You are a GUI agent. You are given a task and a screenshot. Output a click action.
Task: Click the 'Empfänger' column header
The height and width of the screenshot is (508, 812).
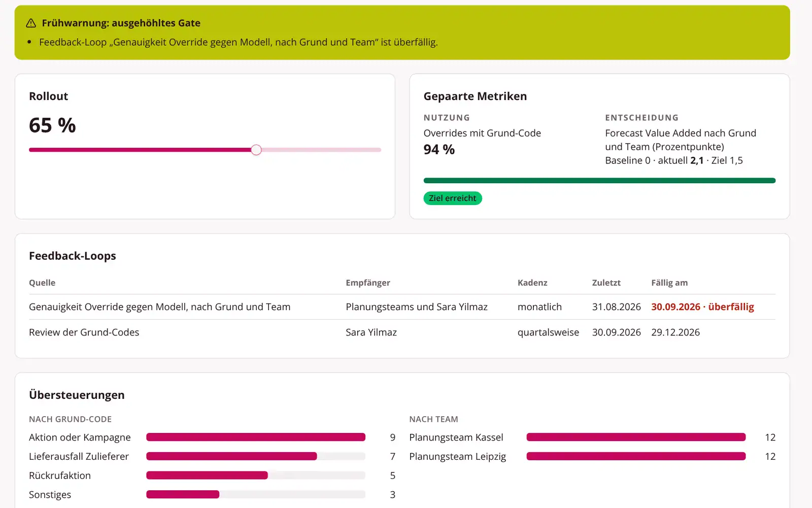coord(368,283)
